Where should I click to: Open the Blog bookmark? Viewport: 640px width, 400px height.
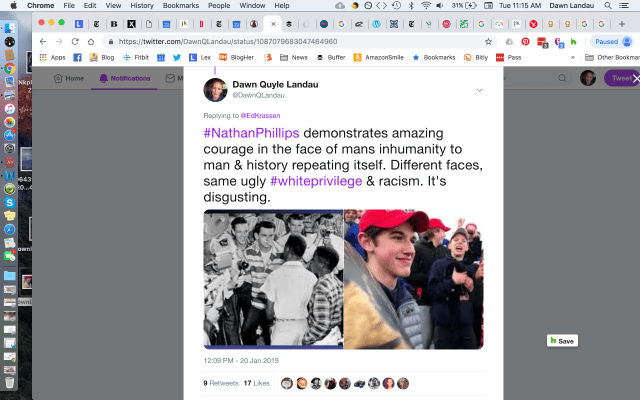[x=102, y=58]
